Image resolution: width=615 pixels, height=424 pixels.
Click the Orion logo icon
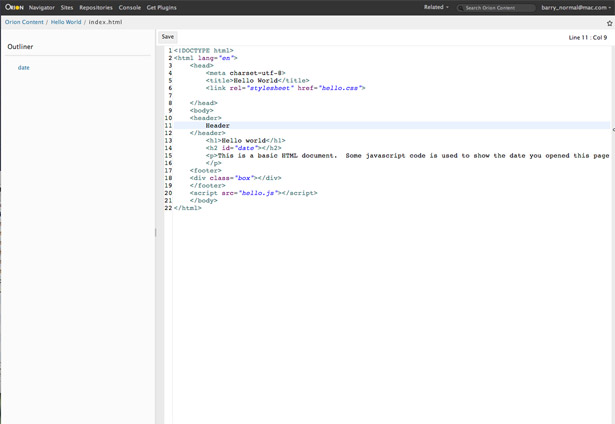coord(15,7)
